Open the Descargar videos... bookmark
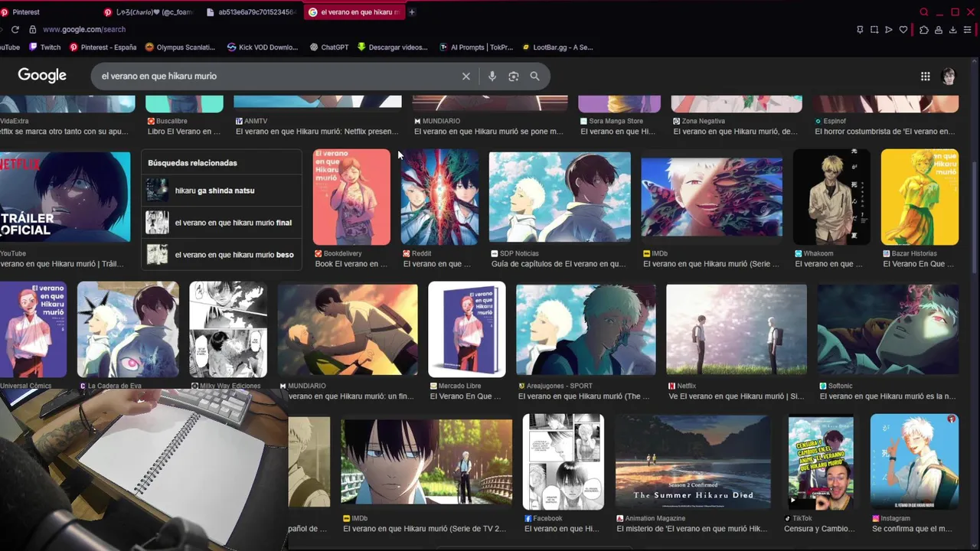Screen dimensions: 980x551 tap(392, 47)
